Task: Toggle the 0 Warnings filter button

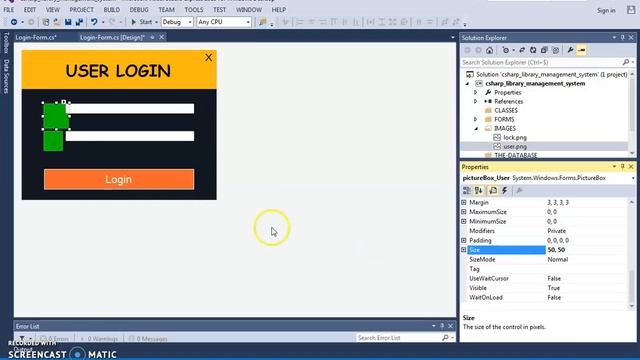Action: tap(99, 339)
